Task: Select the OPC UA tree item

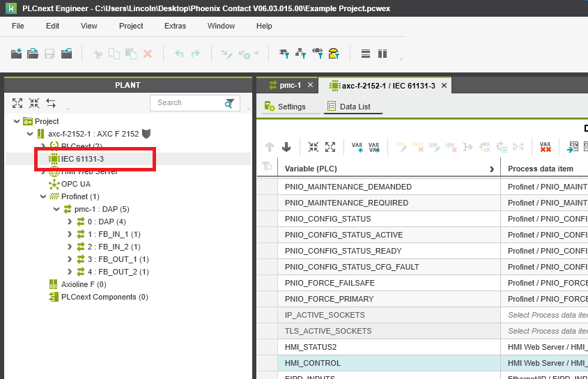Action: [x=75, y=184]
